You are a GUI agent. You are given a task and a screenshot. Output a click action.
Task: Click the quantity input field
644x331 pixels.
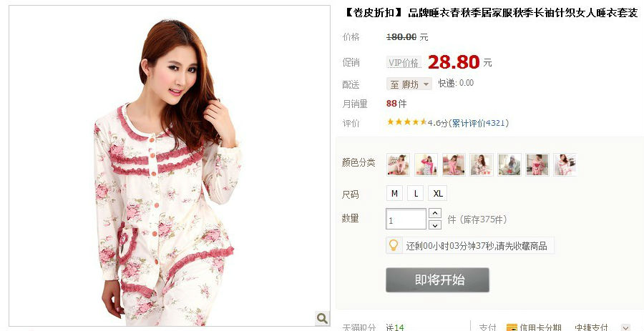click(406, 219)
